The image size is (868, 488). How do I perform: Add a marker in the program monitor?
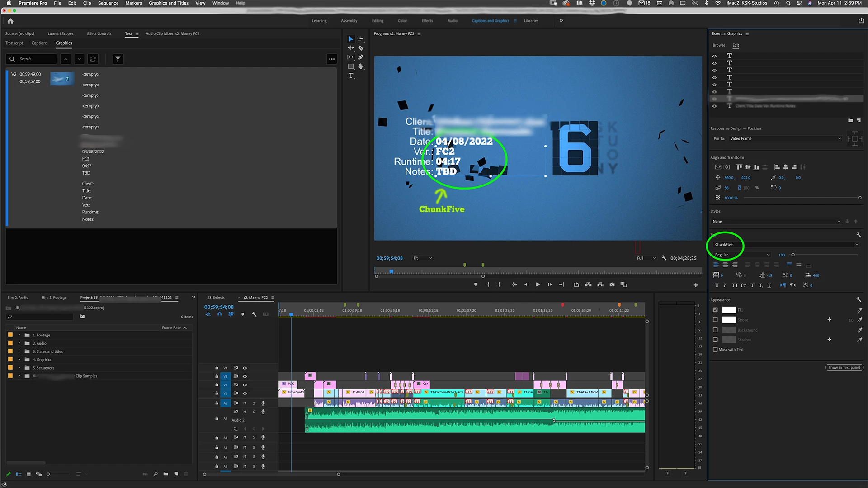pyautogui.click(x=476, y=285)
